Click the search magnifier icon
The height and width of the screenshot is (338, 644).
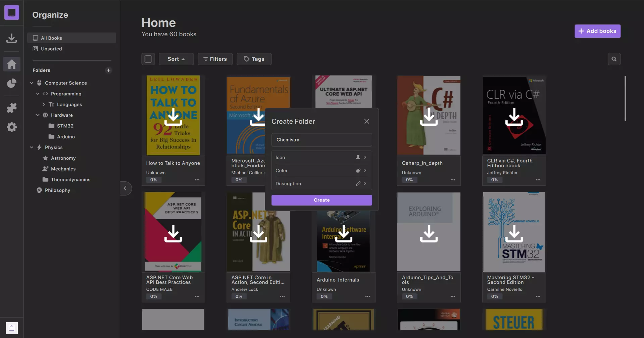click(614, 59)
